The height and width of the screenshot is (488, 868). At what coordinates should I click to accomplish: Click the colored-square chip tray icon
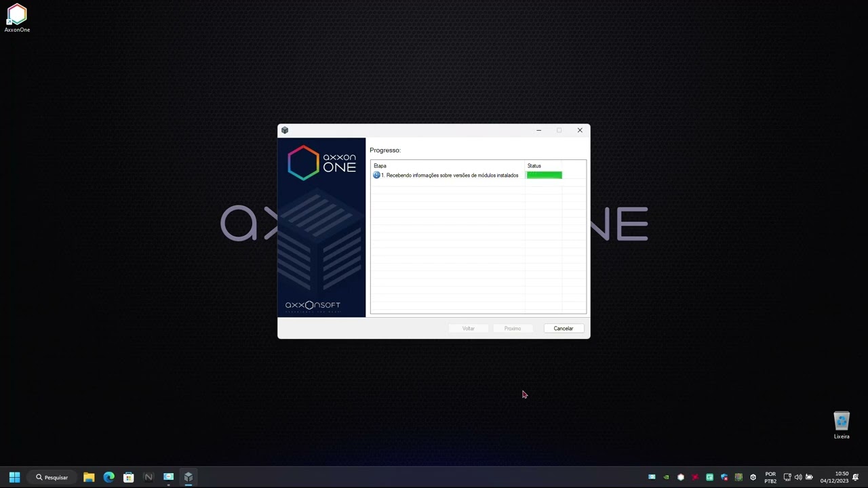tap(738, 477)
